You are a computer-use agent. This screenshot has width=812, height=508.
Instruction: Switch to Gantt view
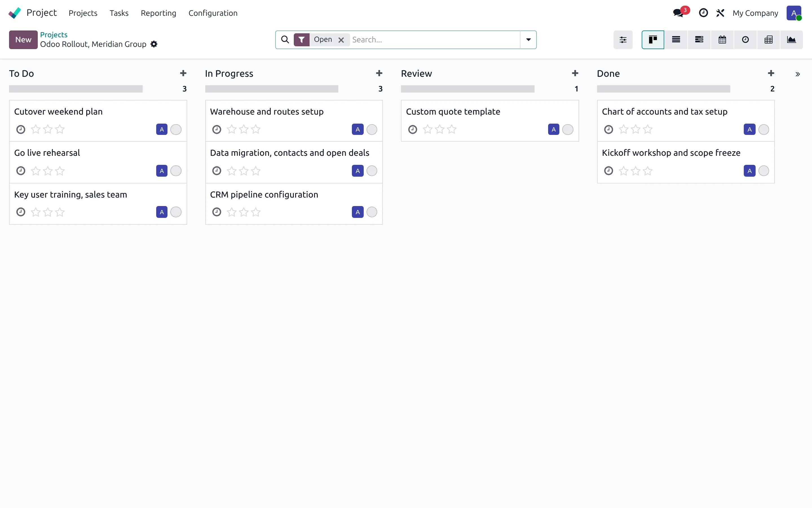[699, 40]
